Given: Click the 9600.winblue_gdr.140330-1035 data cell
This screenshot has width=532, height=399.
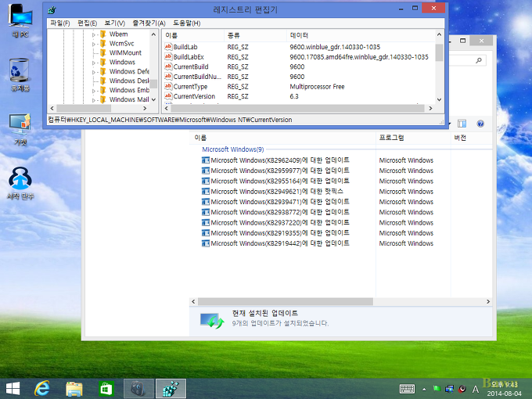Looking at the screenshot, I should click(x=335, y=47).
